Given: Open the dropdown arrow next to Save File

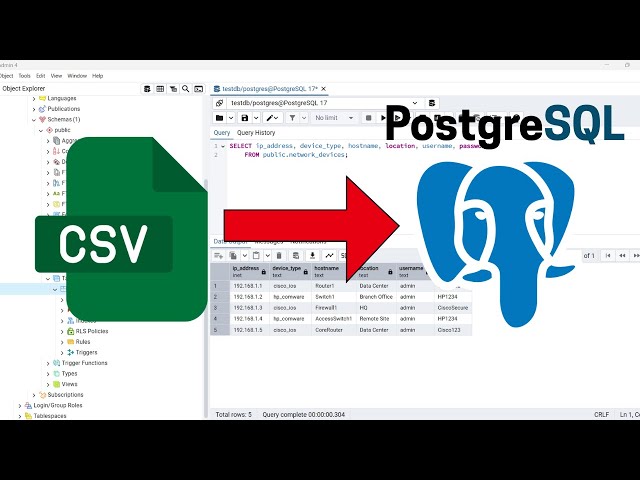Looking at the screenshot, I should pyautogui.click(x=256, y=118).
